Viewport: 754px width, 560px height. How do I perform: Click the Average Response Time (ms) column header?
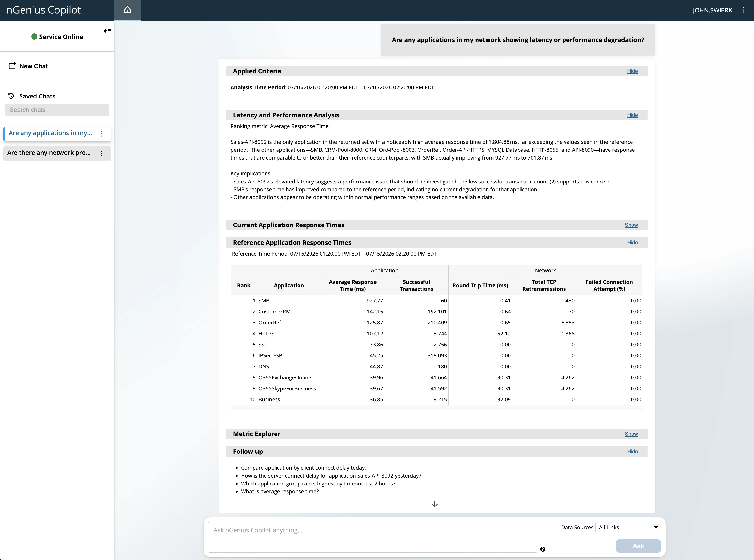(352, 285)
